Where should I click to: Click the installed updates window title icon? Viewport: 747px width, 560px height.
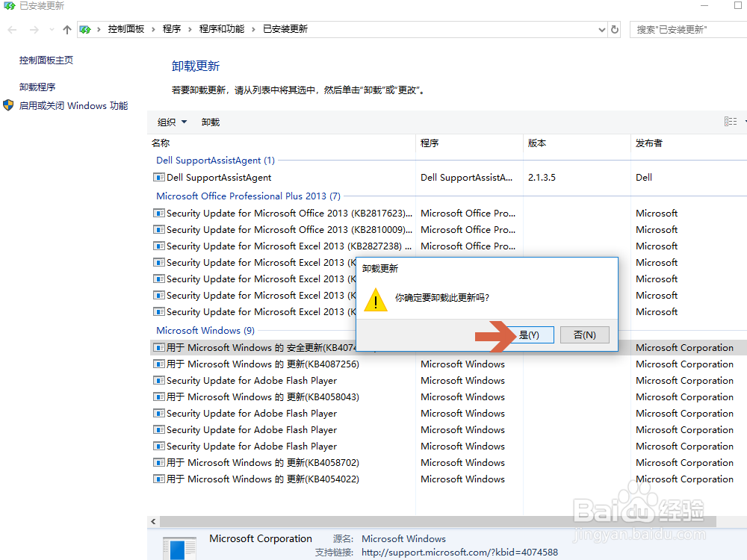10,6
